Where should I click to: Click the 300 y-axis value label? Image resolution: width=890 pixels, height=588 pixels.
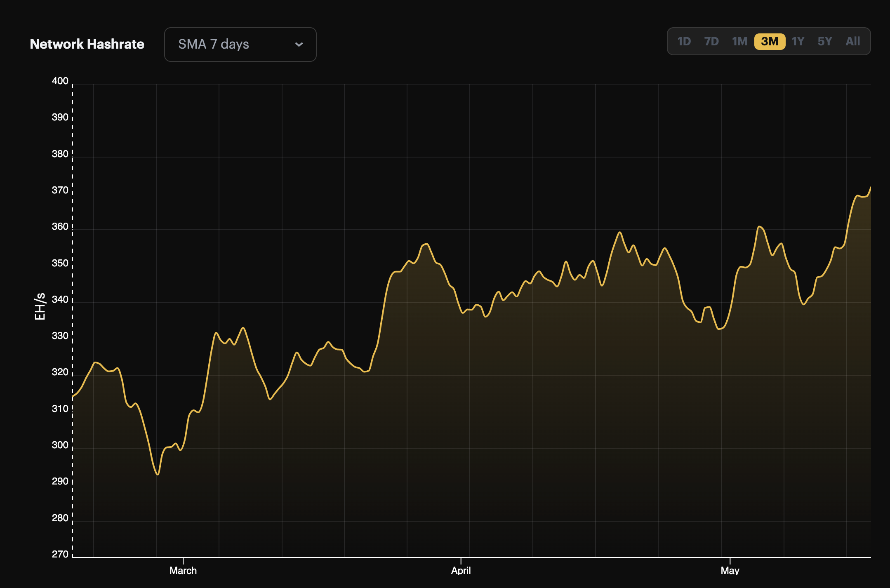[60, 445]
